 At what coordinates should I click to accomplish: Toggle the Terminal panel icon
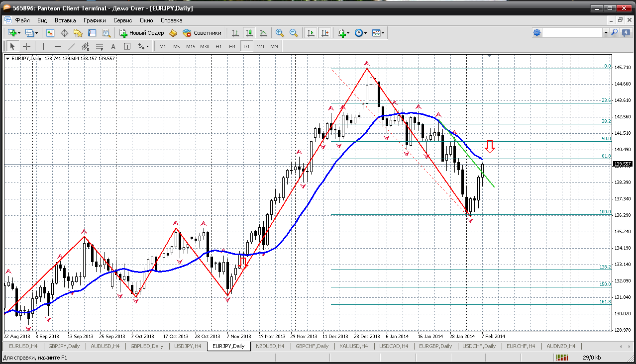[x=92, y=33]
